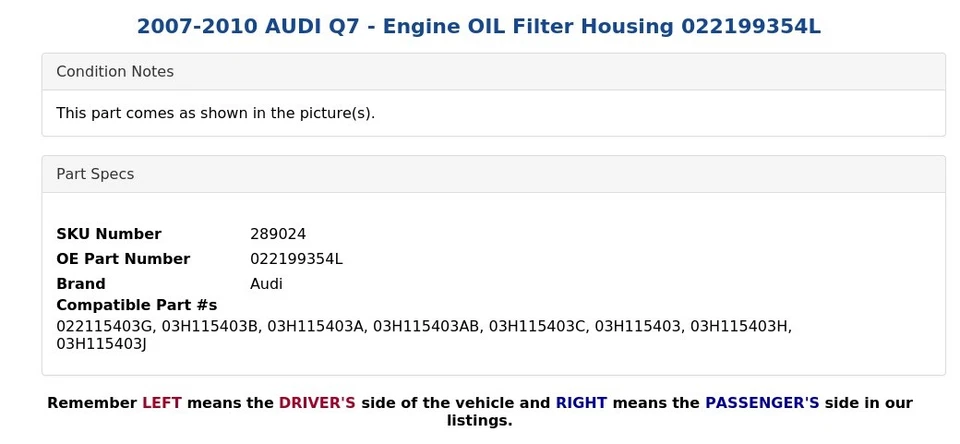Click the SKU Number label
The width and height of the screenshot is (960, 444).
[108, 234]
